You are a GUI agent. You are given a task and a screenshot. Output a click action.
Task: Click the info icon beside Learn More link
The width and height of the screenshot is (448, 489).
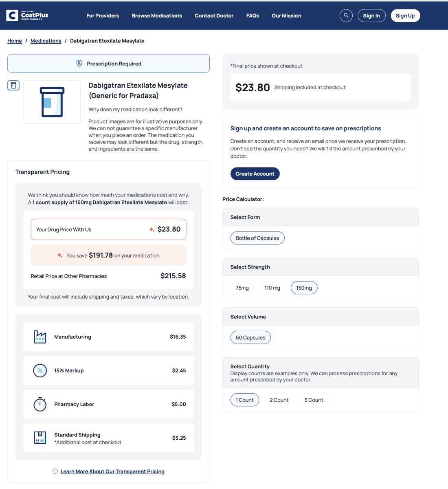coord(55,471)
